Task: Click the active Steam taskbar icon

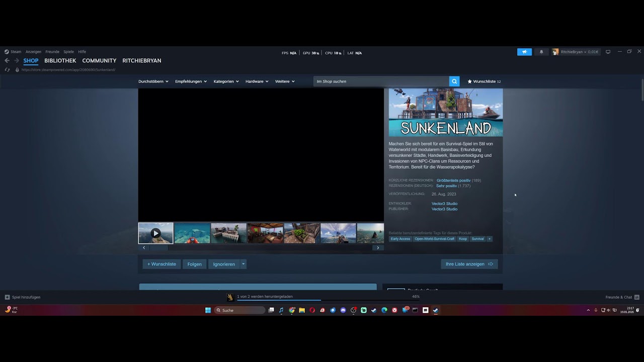Action: pyautogui.click(x=436, y=310)
